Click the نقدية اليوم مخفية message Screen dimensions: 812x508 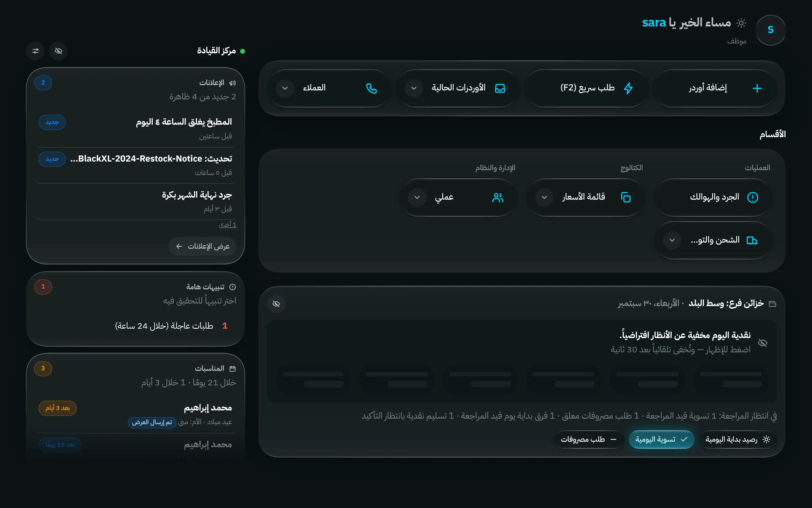click(685, 336)
